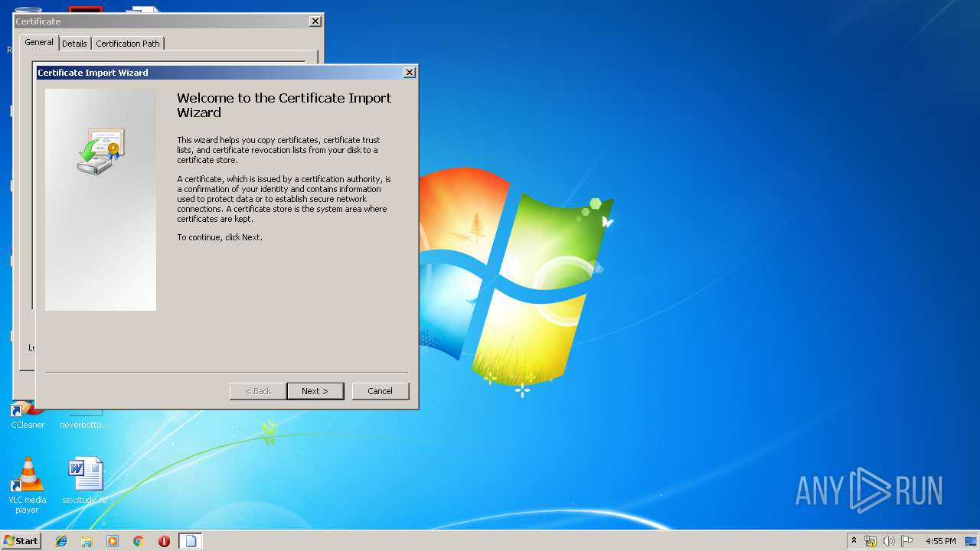Click the Welcome to the Certificate Import Wizard heading
980x551 pixels.
[x=284, y=105]
